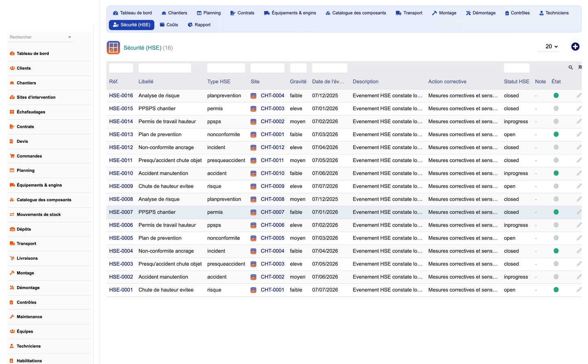
Task: Clear filters with the crossed magnifier icon
Action: (x=580, y=68)
